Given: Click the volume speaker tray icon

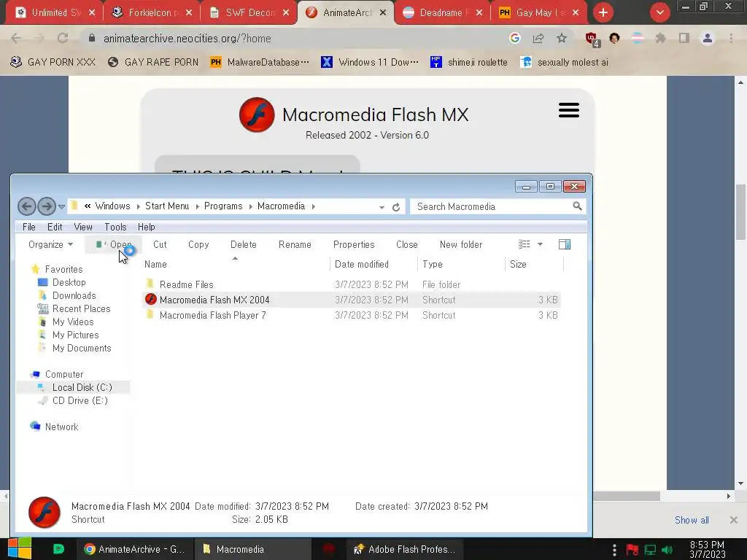Looking at the screenshot, I should (667, 550).
